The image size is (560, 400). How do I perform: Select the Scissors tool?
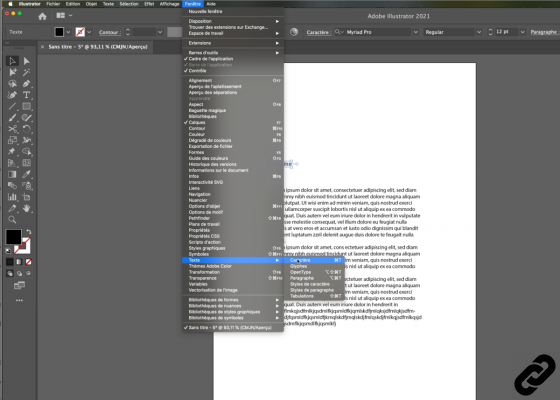pos(12,129)
